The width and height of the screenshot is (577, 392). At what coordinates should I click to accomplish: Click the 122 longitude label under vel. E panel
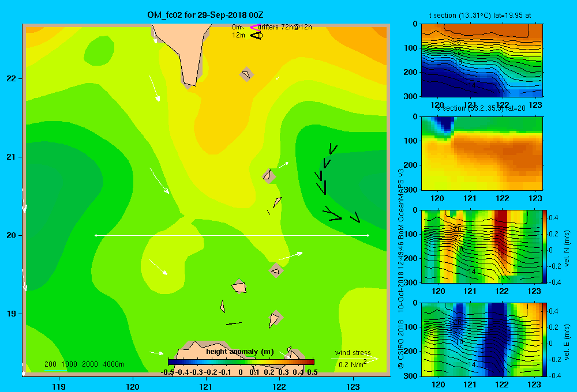pyautogui.click(x=503, y=385)
